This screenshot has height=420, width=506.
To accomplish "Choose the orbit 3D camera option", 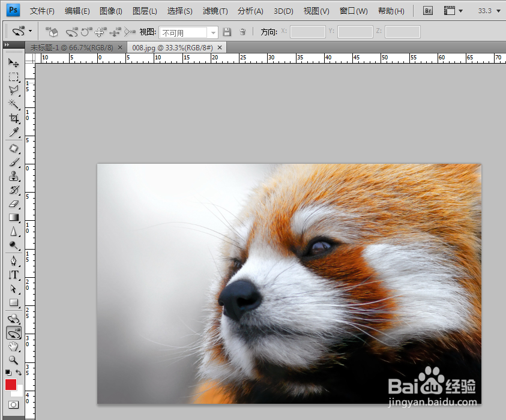I will click(x=71, y=32).
